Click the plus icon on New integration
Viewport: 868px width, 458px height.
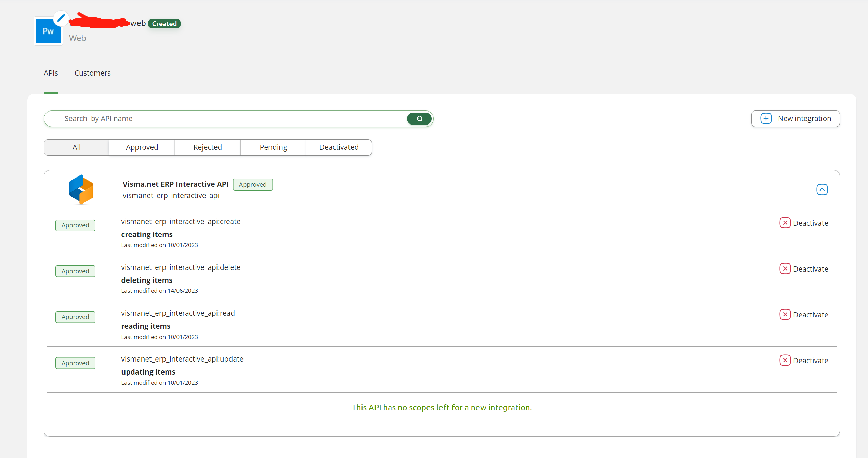pyautogui.click(x=766, y=118)
